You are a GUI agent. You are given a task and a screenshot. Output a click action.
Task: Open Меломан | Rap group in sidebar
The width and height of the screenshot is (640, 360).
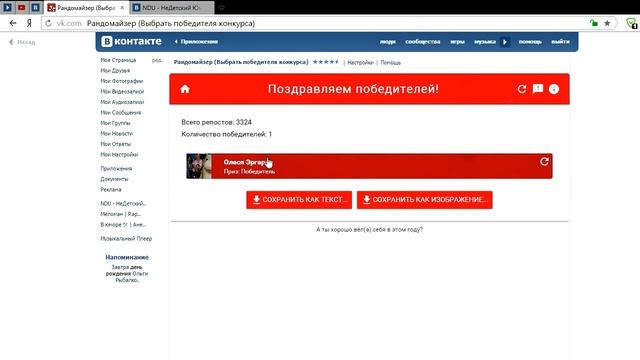[120, 214]
